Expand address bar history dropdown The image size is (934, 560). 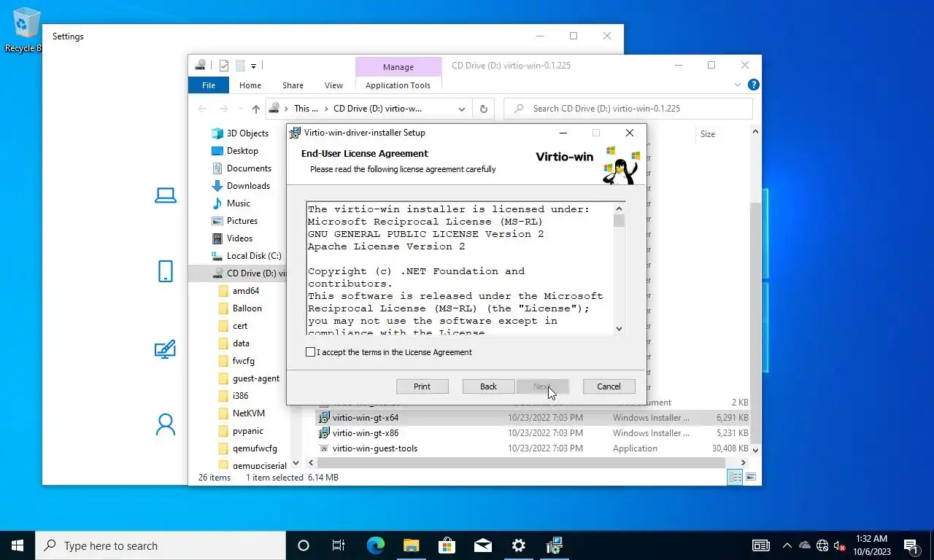click(x=462, y=109)
